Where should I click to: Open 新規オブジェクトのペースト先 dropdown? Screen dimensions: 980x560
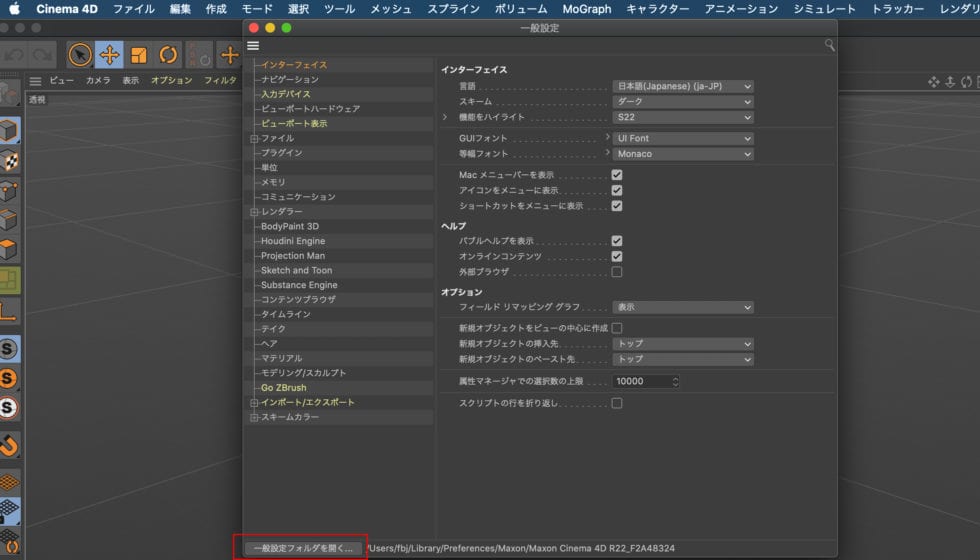[683, 359]
